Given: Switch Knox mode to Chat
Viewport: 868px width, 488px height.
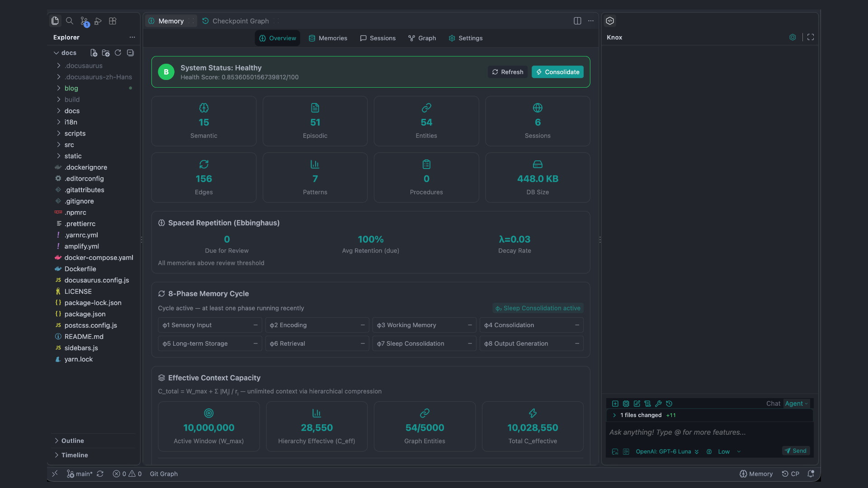Looking at the screenshot, I should 773,404.
